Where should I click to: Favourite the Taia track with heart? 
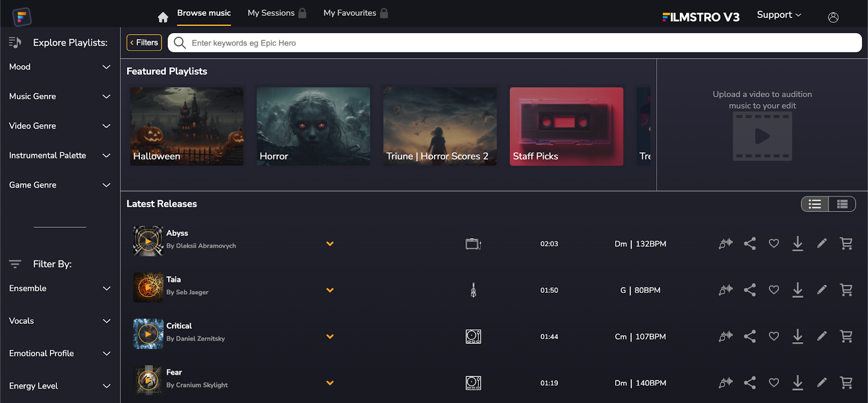pyautogui.click(x=774, y=290)
